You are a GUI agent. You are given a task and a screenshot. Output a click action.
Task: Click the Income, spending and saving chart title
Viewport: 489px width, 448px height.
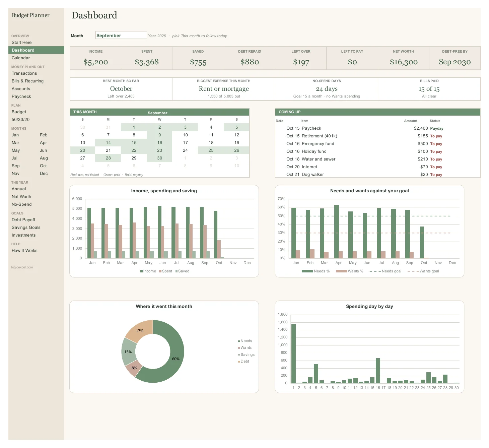164,191
